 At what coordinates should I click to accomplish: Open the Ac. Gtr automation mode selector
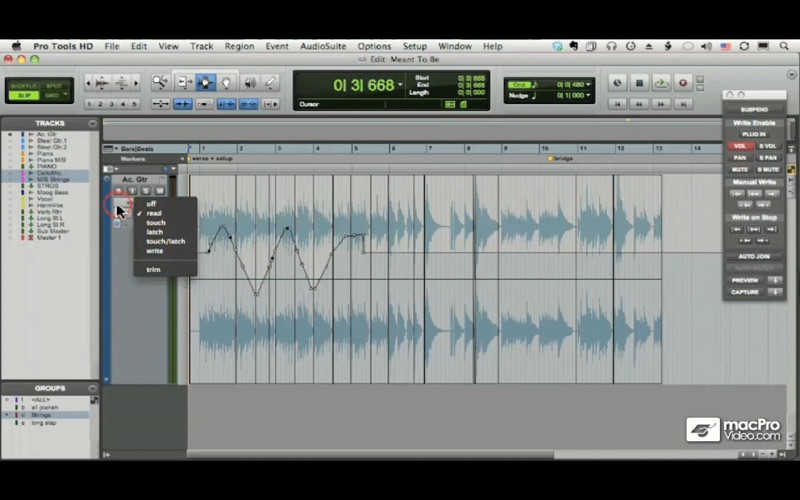(x=122, y=203)
